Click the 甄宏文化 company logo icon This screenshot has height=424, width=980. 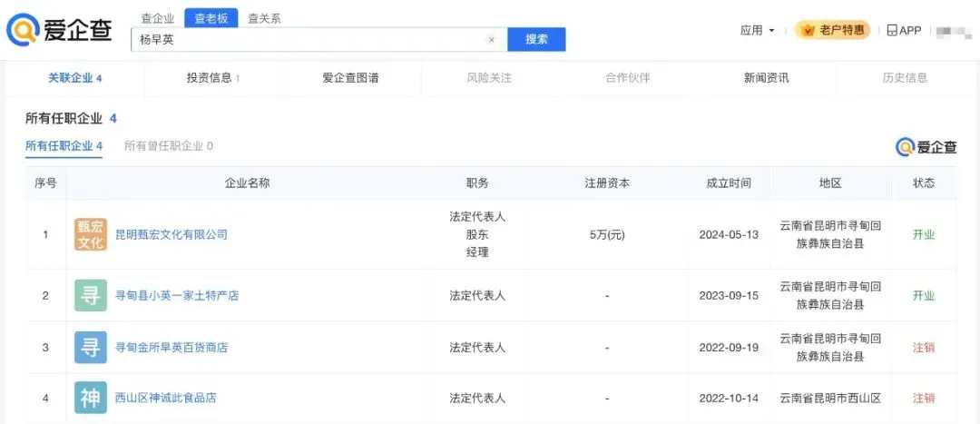point(90,234)
